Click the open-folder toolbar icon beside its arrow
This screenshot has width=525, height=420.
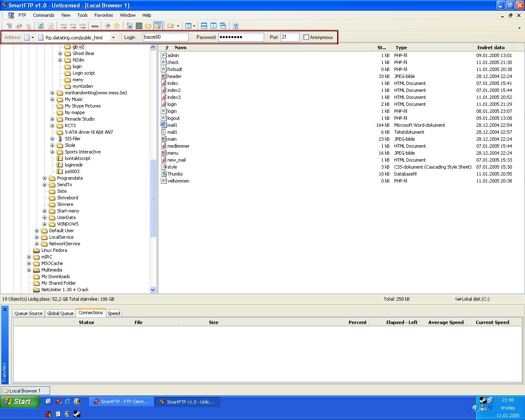[x=171, y=26]
